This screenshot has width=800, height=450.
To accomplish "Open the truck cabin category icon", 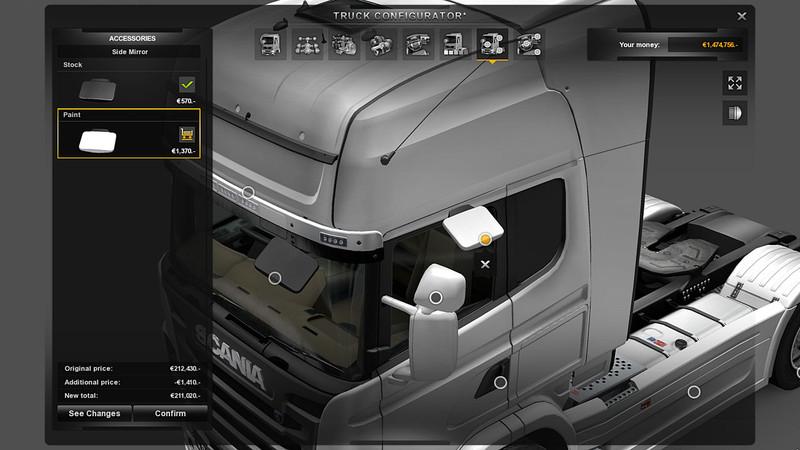I will coord(271,45).
